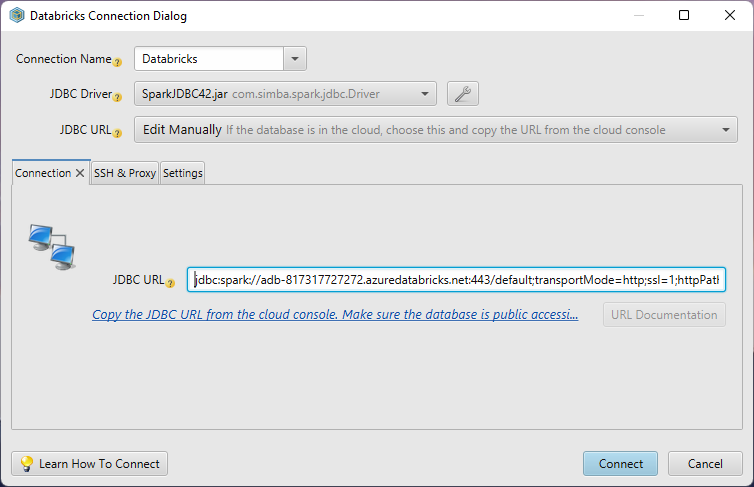Screen dimensions: 754x487
Task: Open the driver settings wrench button
Action: [x=463, y=94]
